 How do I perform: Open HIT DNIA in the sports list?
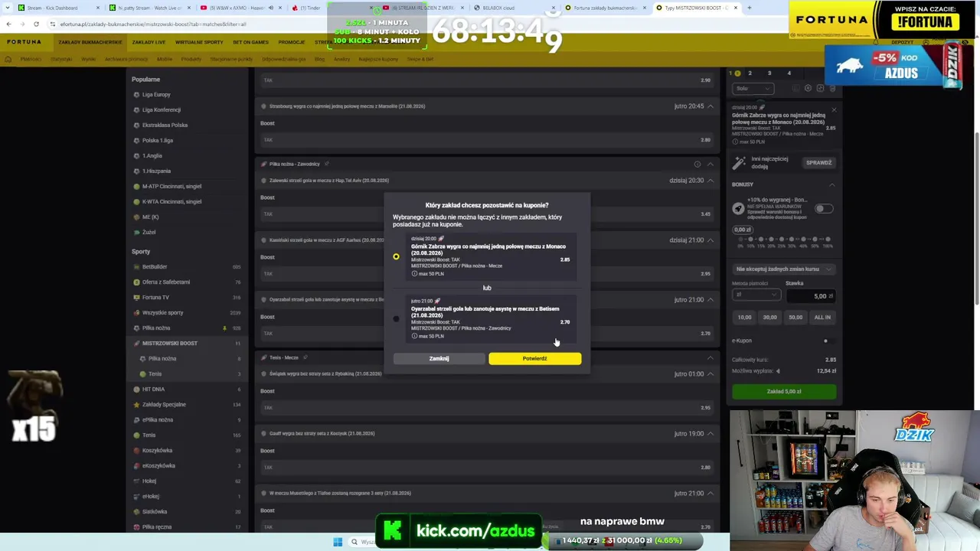[153, 390]
